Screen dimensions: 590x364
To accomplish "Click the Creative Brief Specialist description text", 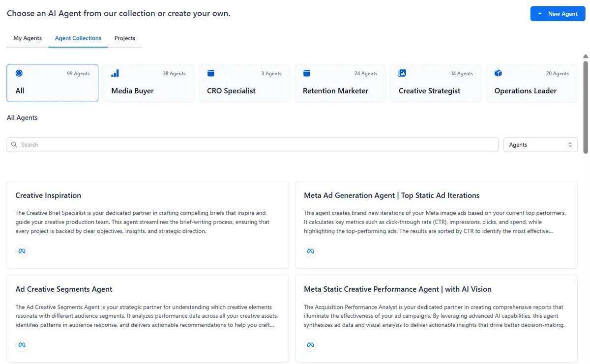I will [x=143, y=222].
